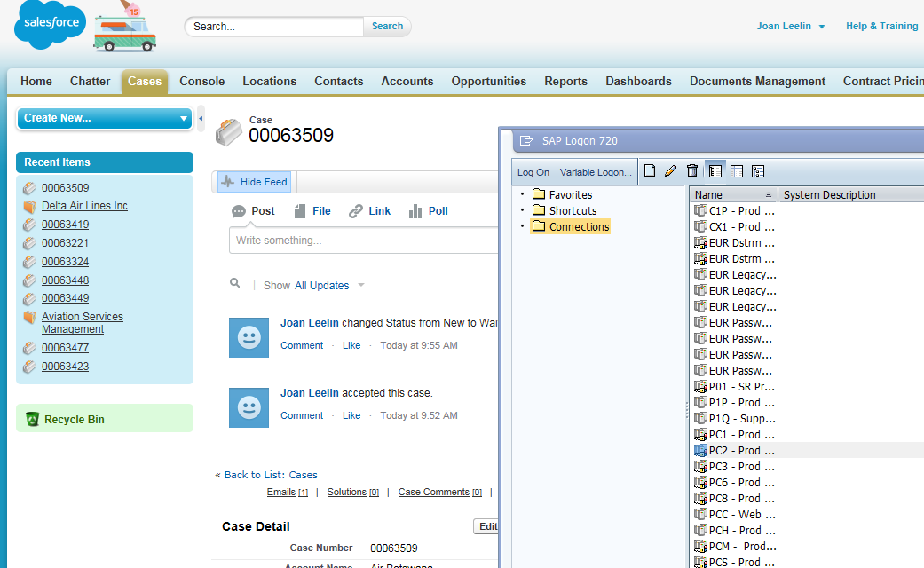The image size is (924, 568).
Task: Click the Salesforce cloud logo
Action: coord(50,24)
